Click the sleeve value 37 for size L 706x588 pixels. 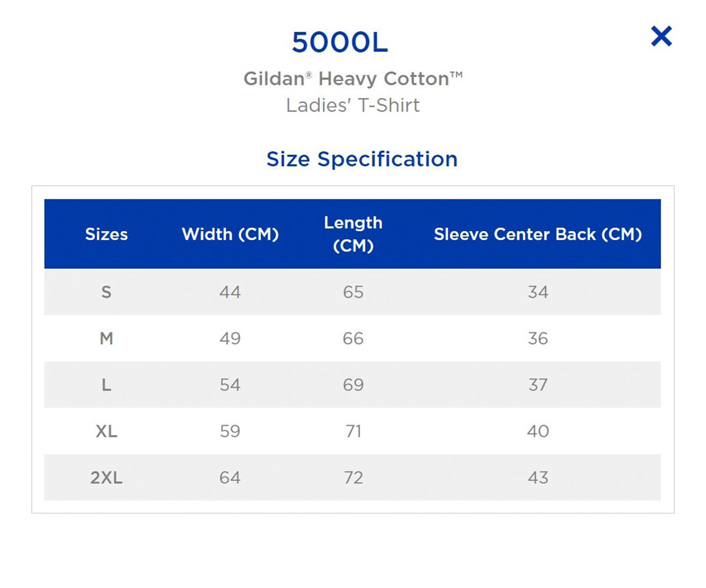[x=538, y=385]
